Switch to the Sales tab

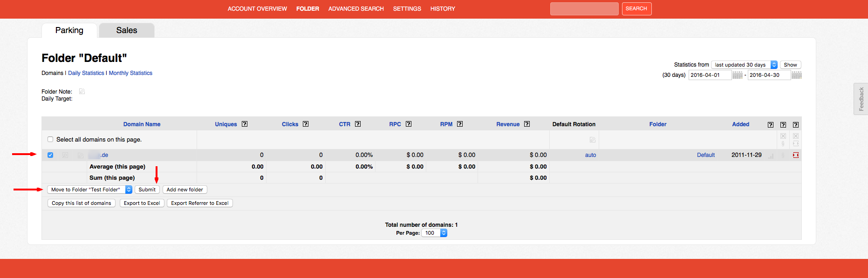pyautogui.click(x=127, y=30)
